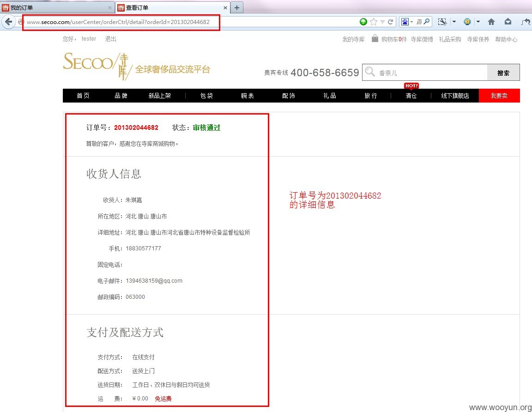Log out via 退出 link
532x412 pixels.
[x=111, y=39]
